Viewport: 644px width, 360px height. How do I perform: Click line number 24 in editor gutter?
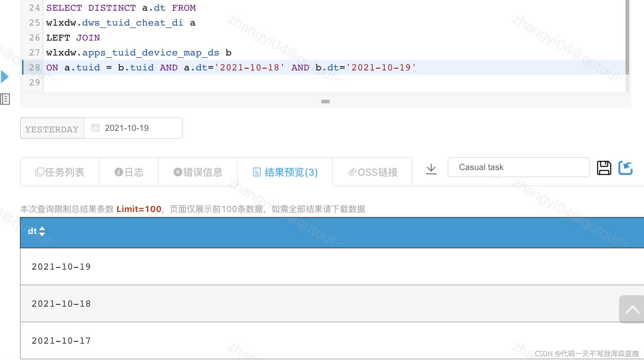(35, 8)
